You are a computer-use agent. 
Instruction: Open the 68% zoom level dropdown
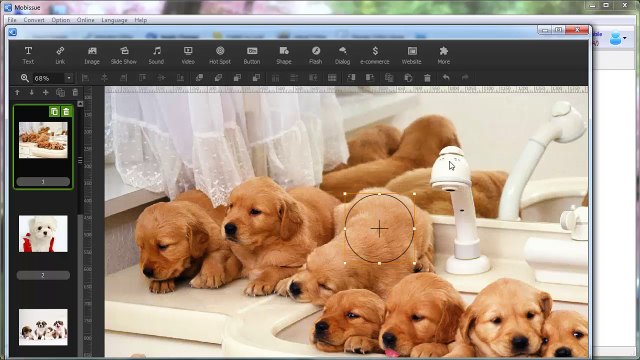pos(69,78)
